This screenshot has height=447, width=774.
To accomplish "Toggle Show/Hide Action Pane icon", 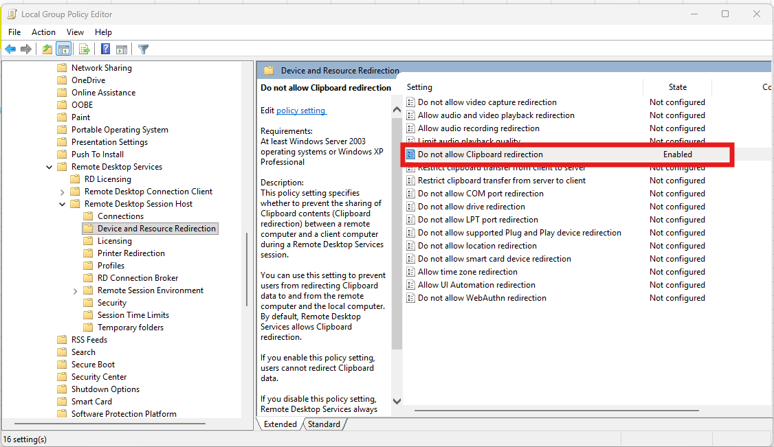I will click(121, 49).
